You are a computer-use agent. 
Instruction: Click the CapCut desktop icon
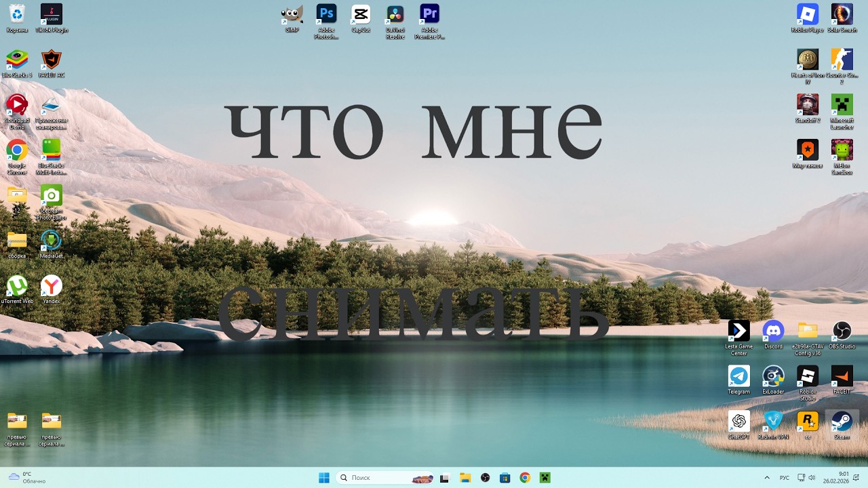[x=361, y=18]
